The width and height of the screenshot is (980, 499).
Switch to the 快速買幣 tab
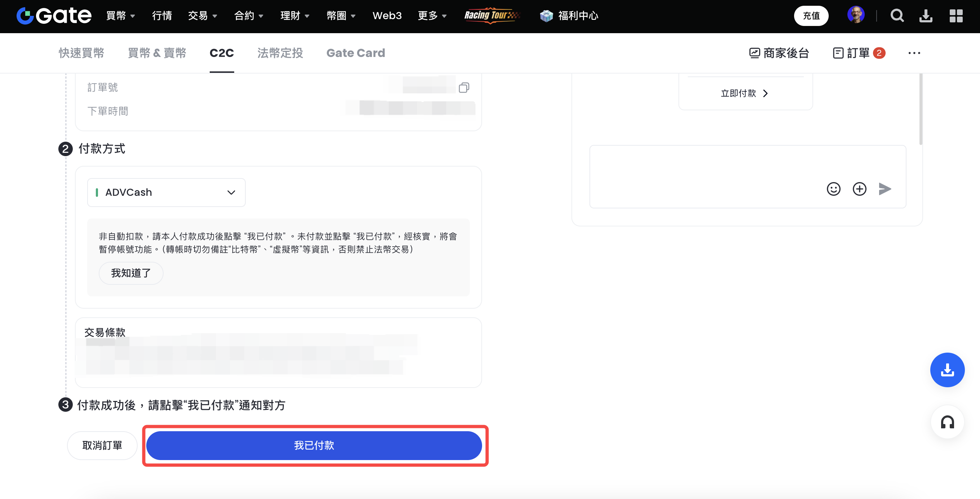coord(81,53)
